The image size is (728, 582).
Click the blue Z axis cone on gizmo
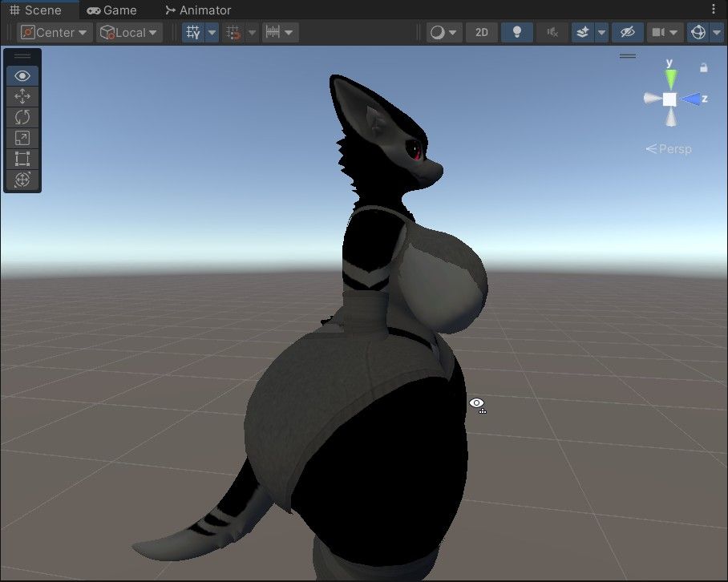(x=690, y=99)
